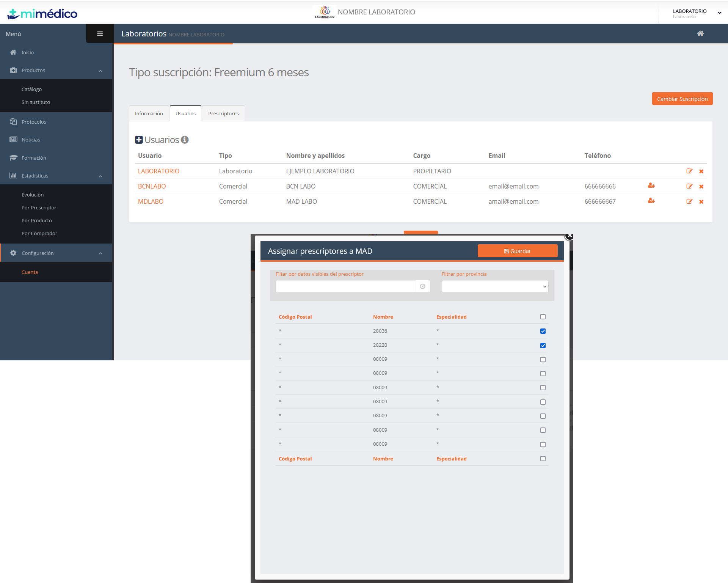Screen dimensions: 728x583
Task: Click the plus icon to add user
Action: [x=139, y=140]
